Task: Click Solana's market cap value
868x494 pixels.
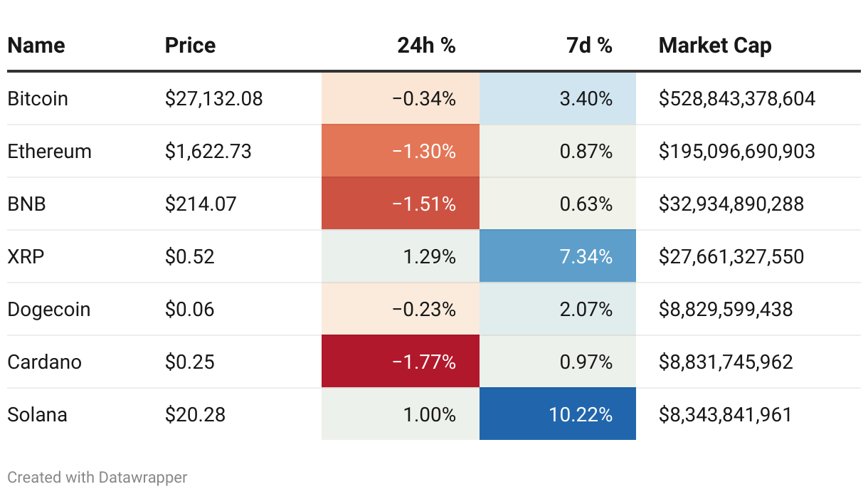Action: (725, 414)
